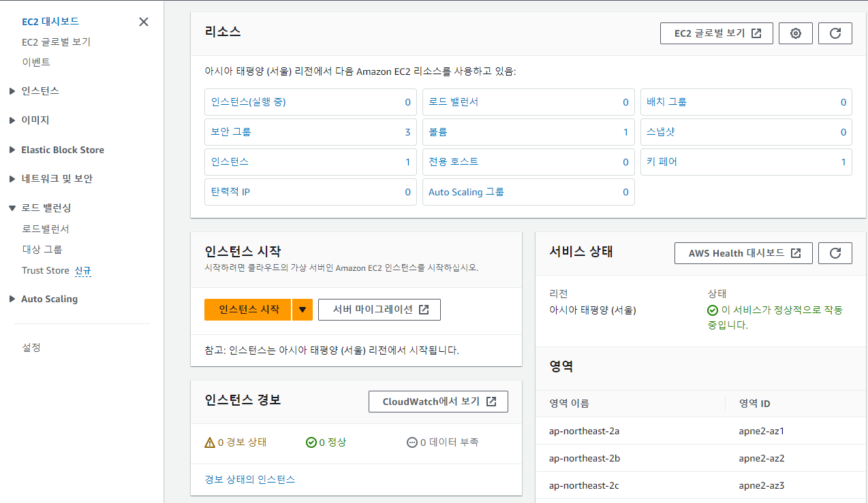
Task: Select apne2-az1 zone ID cell
Action: pos(762,431)
